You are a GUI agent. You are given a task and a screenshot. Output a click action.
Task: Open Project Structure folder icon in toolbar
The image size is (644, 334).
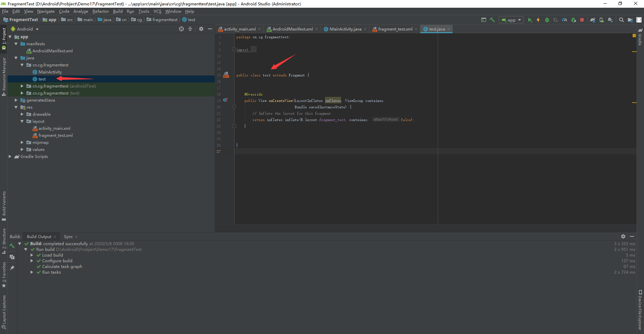(630, 20)
